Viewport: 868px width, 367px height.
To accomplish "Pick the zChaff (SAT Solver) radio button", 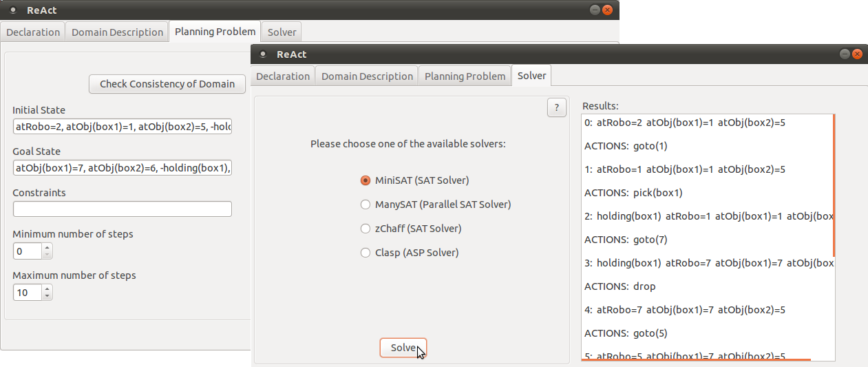I will pos(366,229).
